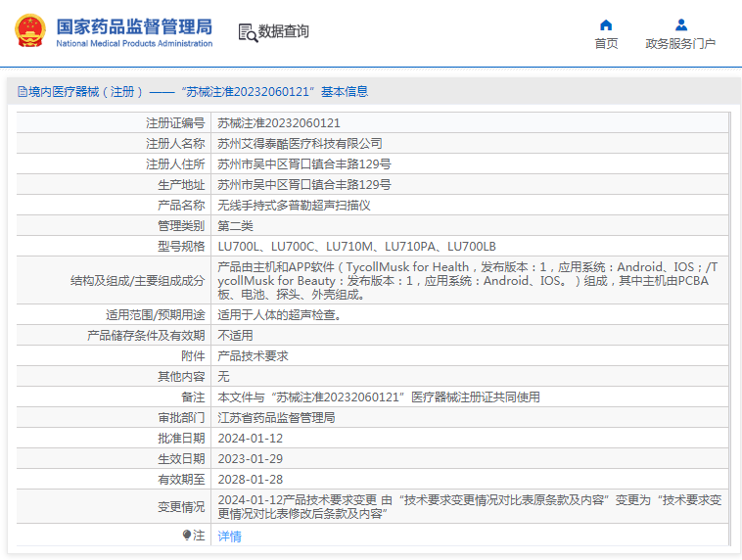Open the 详情 link
This screenshot has width=742, height=560.
pos(229,536)
